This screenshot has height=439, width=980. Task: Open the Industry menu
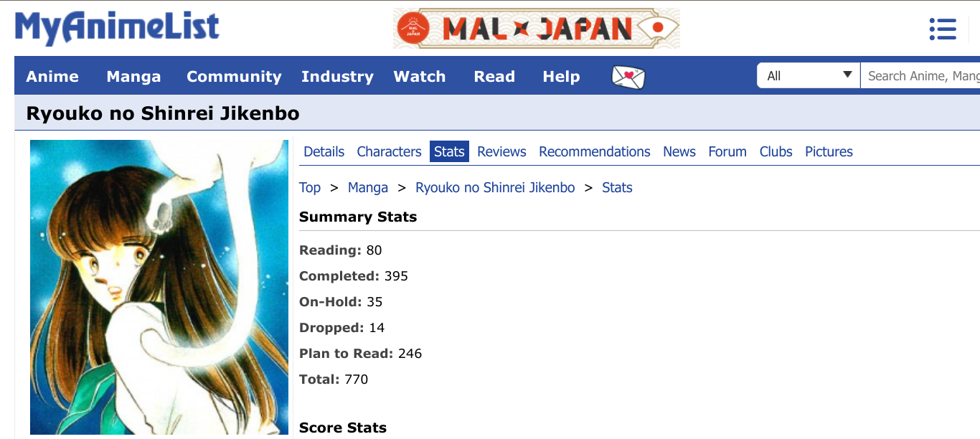click(x=337, y=76)
